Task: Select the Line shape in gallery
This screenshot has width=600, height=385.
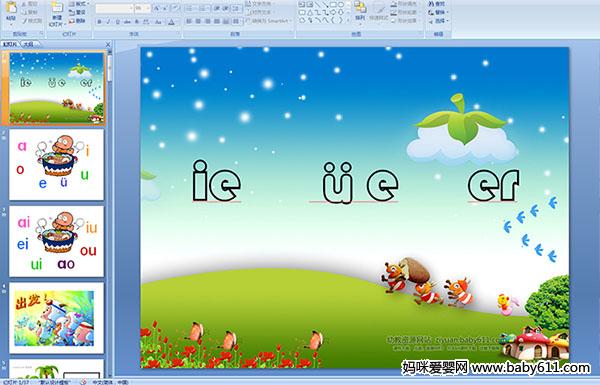Action: (x=318, y=4)
